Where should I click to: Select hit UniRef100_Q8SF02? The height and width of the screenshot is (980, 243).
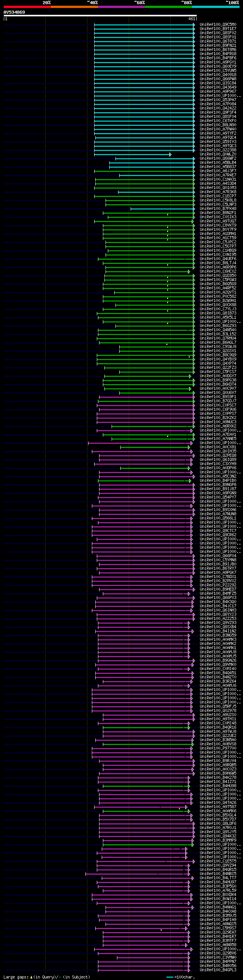(218, 33)
